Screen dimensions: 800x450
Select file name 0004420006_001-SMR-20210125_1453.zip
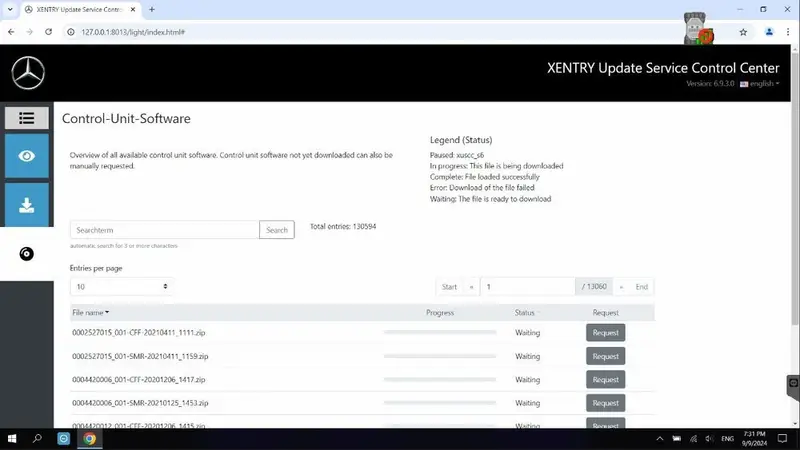coord(140,403)
